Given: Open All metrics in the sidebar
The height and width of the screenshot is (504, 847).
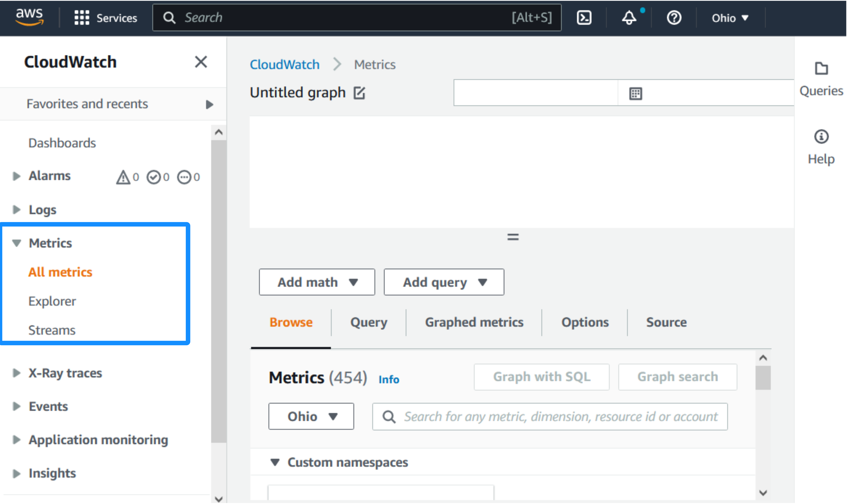Looking at the screenshot, I should (60, 272).
